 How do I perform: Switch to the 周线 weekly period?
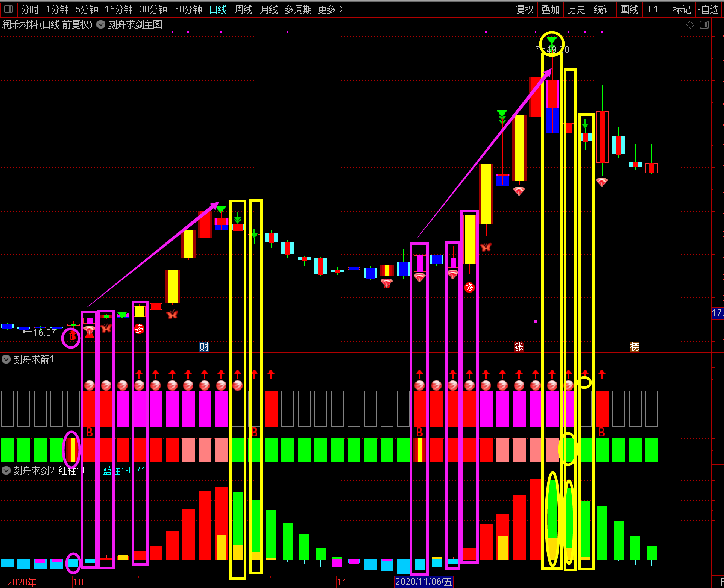(243, 9)
